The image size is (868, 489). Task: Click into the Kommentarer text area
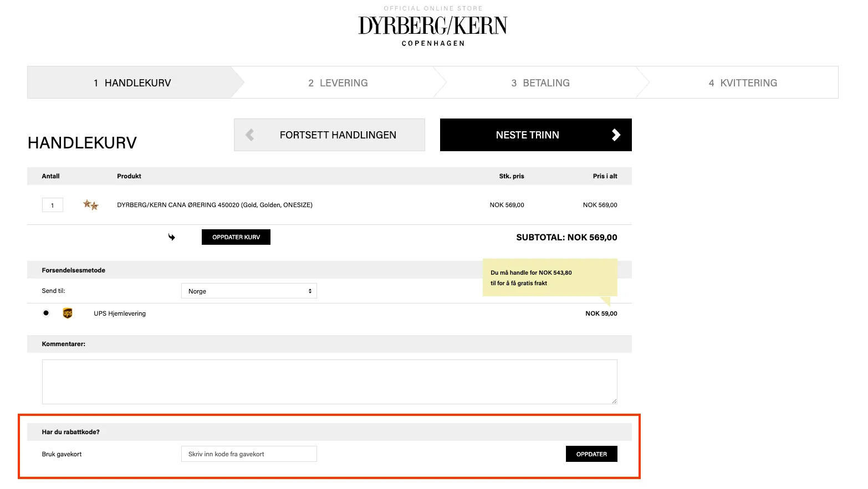point(330,382)
